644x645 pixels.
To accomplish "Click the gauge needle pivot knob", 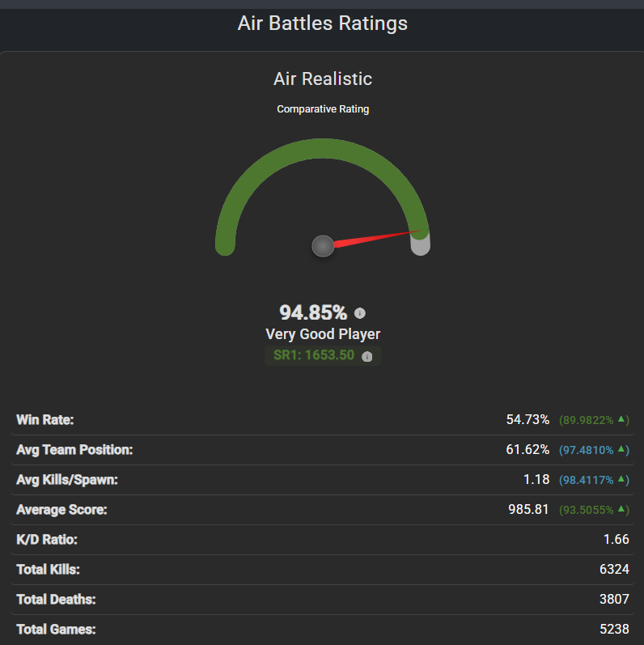I will pos(323,246).
